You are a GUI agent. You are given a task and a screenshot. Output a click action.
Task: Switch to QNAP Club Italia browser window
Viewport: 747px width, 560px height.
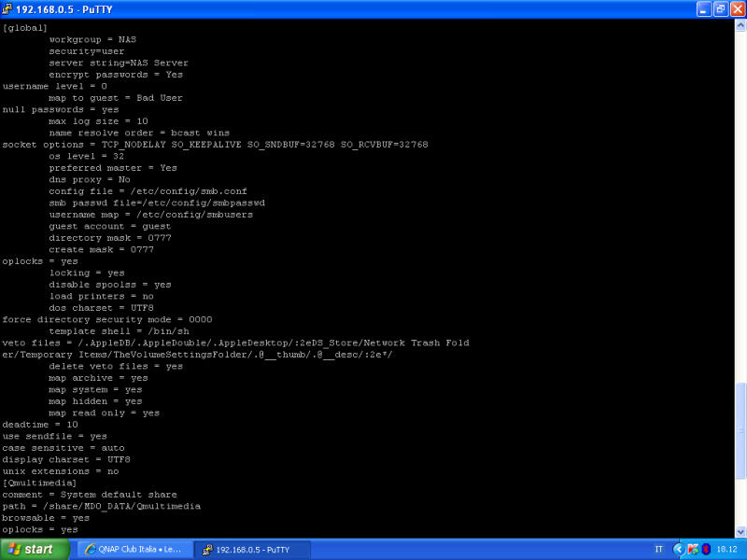[x=134, y=549]
